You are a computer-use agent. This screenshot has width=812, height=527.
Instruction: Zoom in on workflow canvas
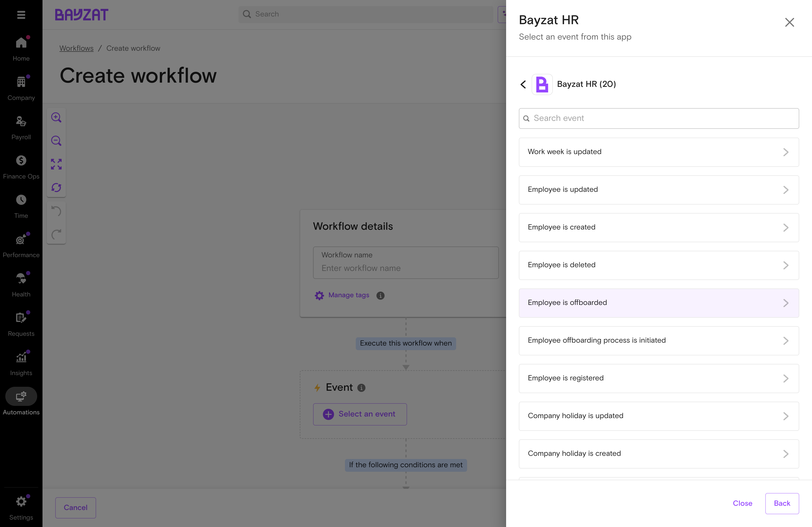56,117
